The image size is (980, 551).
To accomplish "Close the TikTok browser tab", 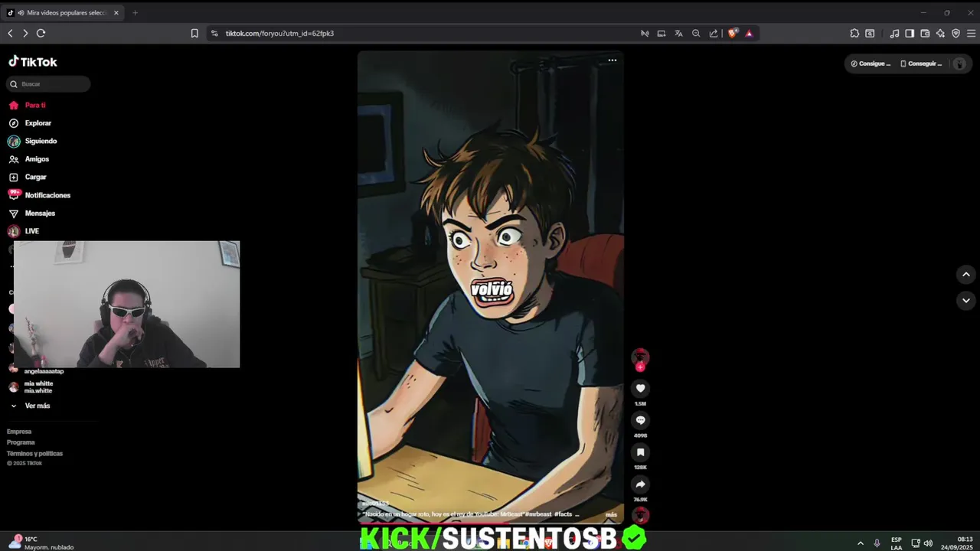I will [116, 13].
